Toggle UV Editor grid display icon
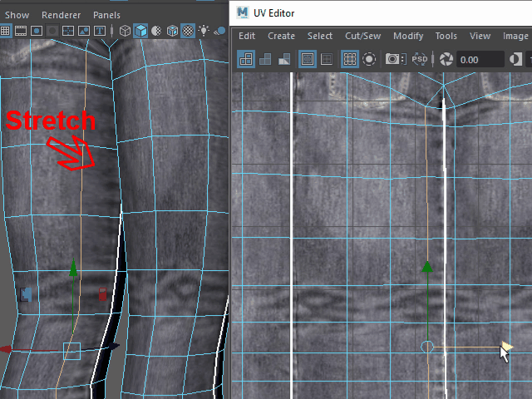Image resolution: width=532 pixels, height=399 pixels. [x=350, y=59]
